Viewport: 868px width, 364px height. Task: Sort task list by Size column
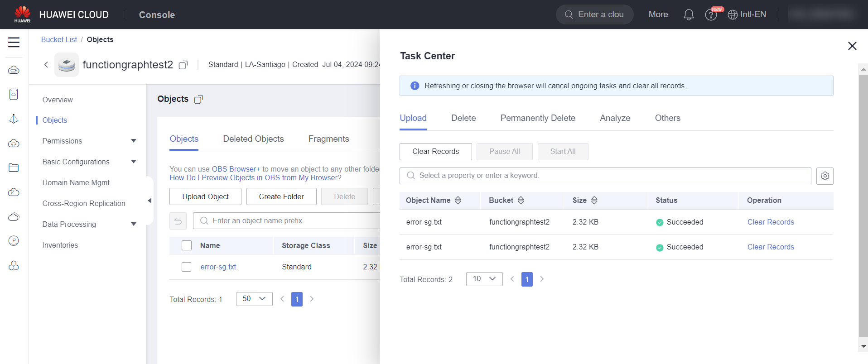tap(594, 201)
